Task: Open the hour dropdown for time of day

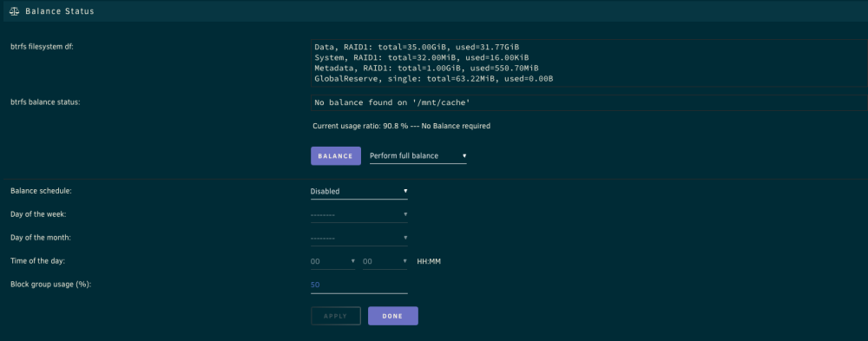Action: (x=332, y=261)
